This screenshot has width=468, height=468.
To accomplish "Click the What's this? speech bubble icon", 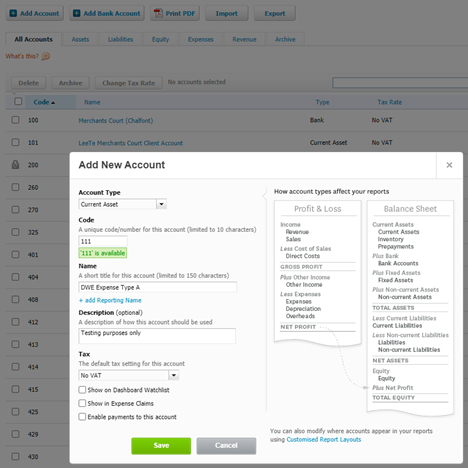I will [46, 56].
